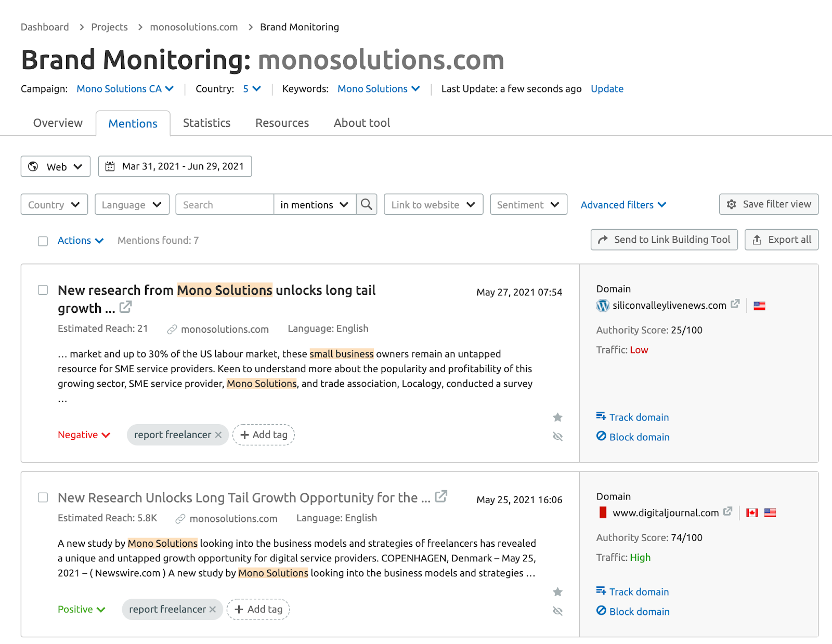Viewport: 832px width, 644px height.
Task: Click arrow icon on Send to Link Building Tool
Action: pyautogui.click(x=603, y=240)
